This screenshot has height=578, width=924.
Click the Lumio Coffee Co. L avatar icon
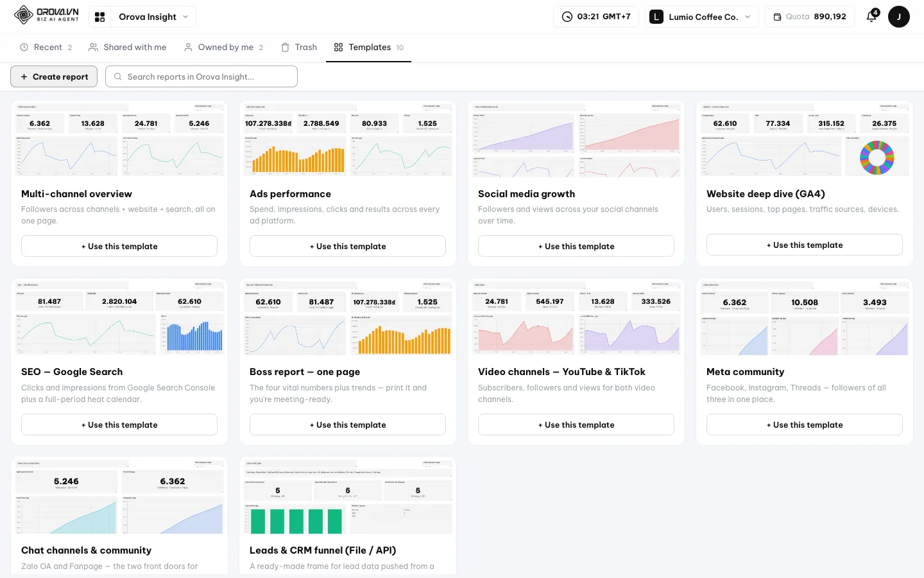[656, 17]
